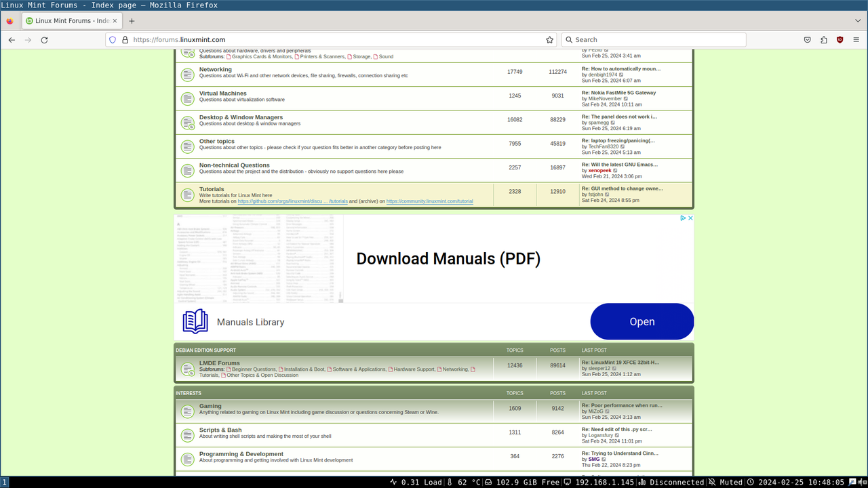Open the Pocket save icon
Screen dimensions: 868x488
pos(808,40)
